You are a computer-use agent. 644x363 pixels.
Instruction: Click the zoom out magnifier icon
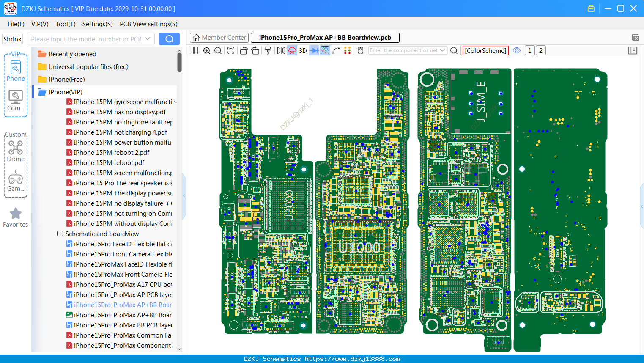click(x=218, y=50)
